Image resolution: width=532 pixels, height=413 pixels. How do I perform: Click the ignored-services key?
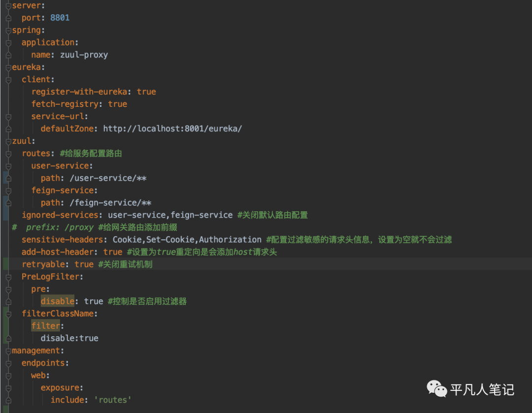(x=60, y=215)
